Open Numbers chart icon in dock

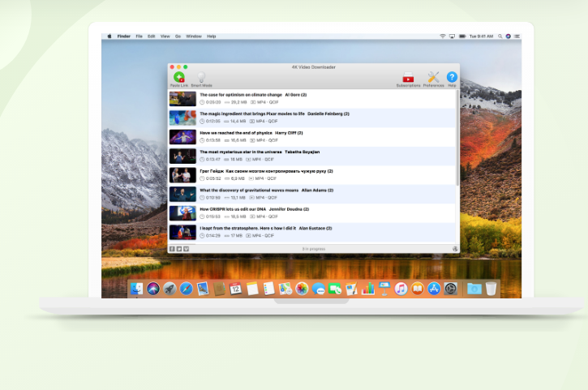(368, 289)
